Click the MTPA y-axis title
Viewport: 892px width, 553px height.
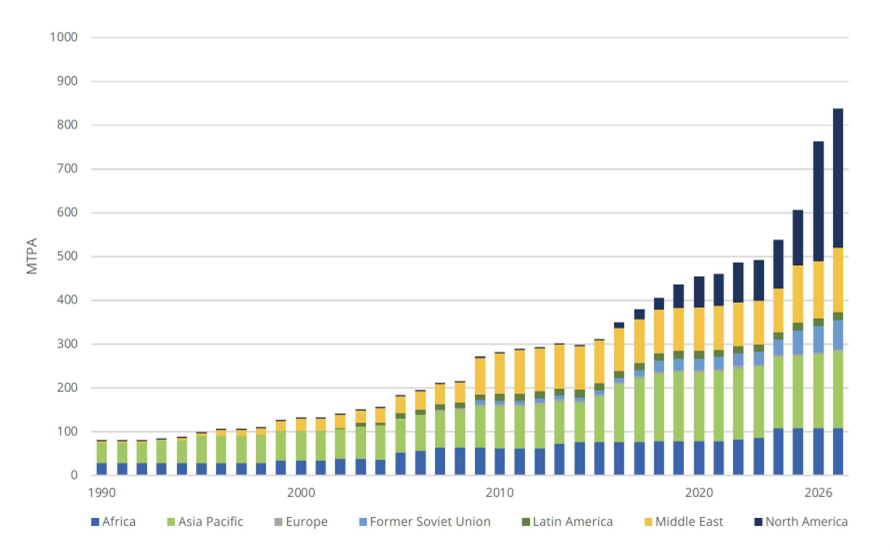point(32,256)
